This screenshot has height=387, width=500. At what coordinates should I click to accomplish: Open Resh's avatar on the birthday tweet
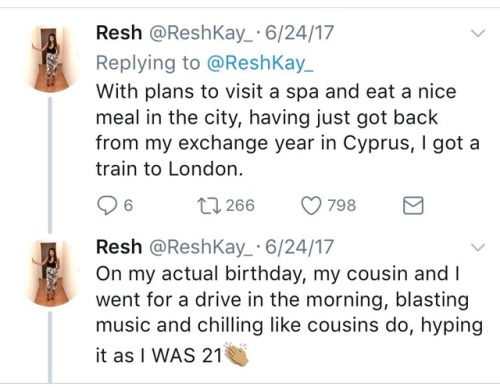point(51,273)
